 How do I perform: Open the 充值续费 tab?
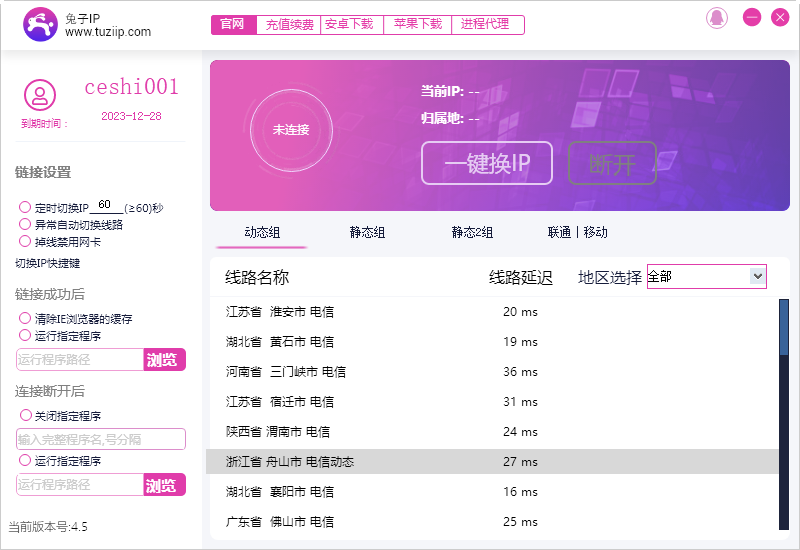[x=289, y=24]
